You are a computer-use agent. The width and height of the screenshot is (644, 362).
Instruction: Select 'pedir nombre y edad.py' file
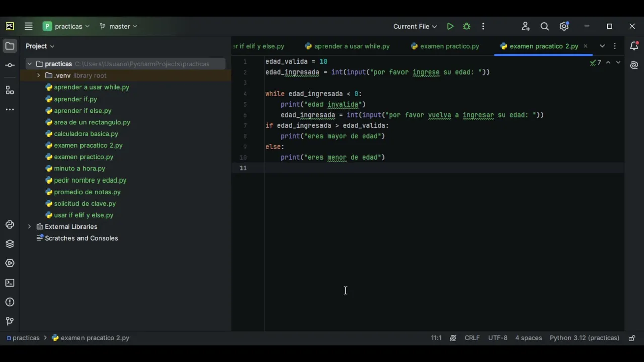coord(86,180)
